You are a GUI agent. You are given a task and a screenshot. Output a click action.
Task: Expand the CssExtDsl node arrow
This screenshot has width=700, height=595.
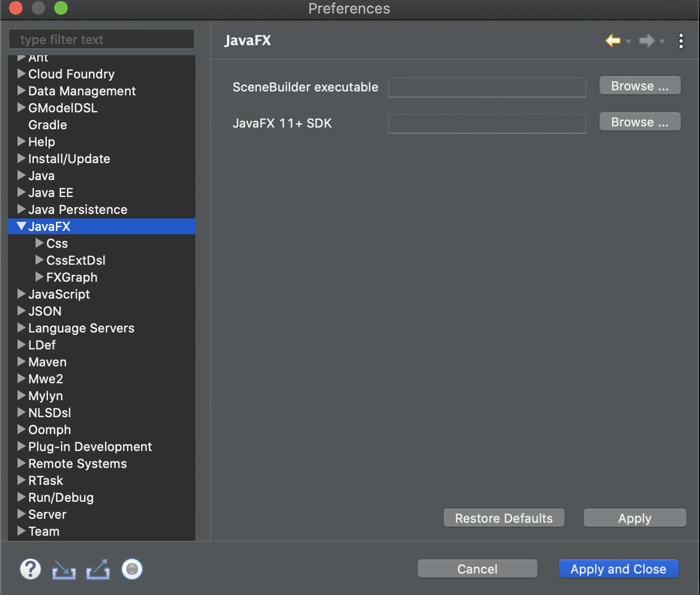[x=40, y=260]
